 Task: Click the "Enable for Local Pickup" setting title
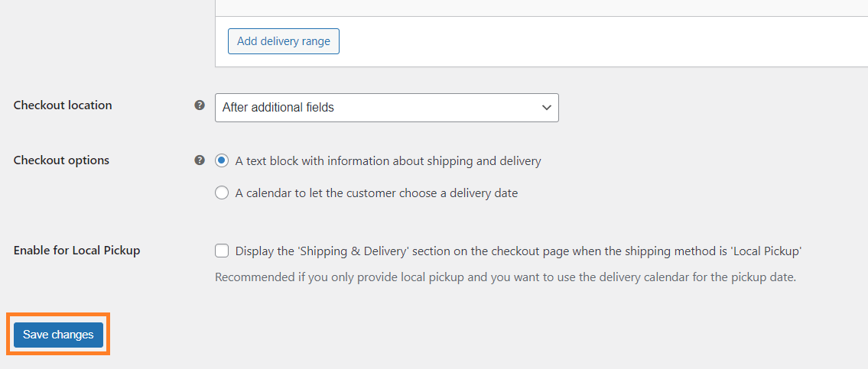coord(77,250)
